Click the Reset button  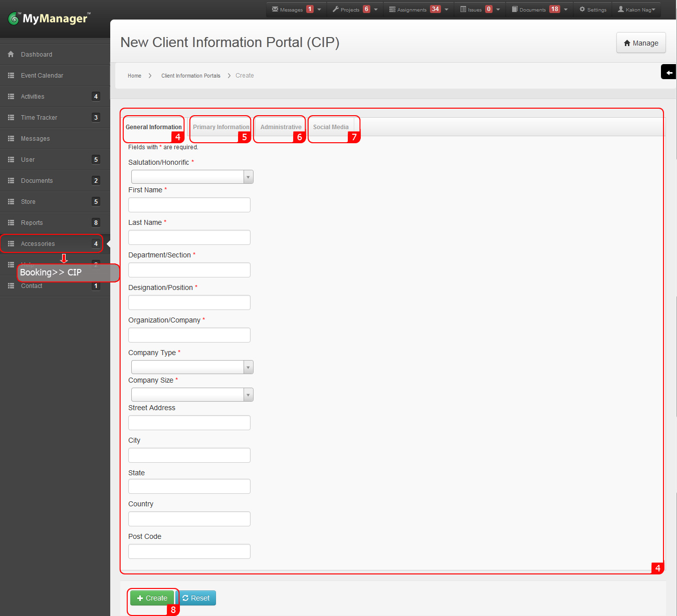196,598
